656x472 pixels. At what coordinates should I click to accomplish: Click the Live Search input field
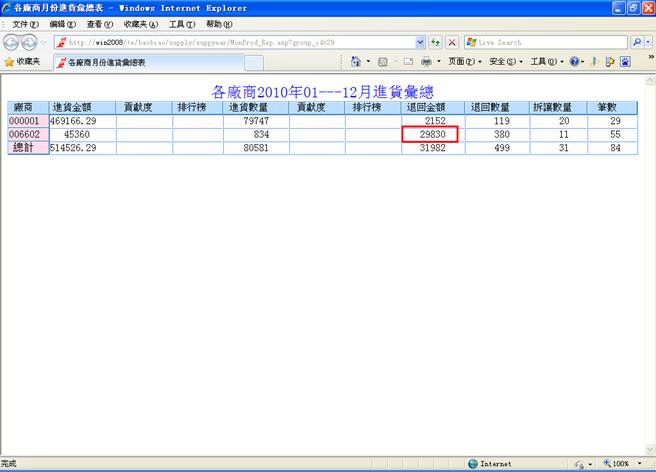point(545,42)
